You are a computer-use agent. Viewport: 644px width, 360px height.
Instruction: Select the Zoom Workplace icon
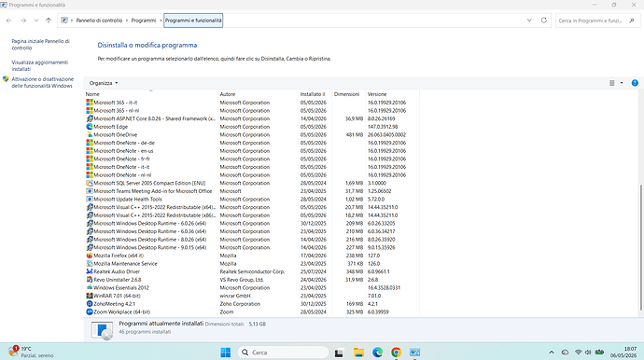[89, 312]
